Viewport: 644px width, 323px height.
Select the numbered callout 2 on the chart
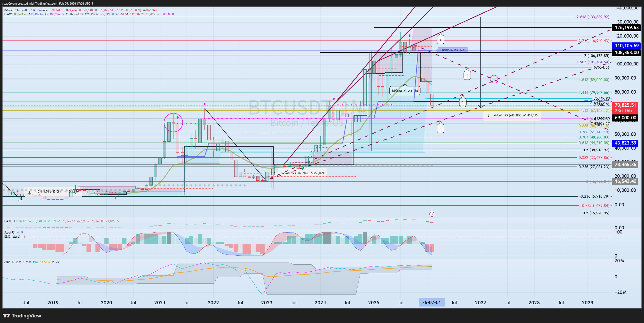[x=440, y=39]
